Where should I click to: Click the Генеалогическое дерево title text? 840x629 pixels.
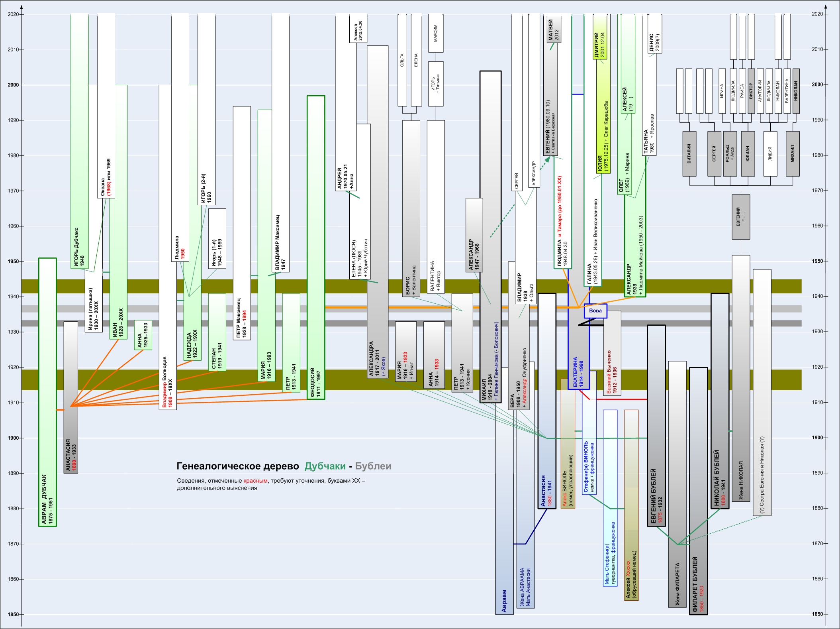(x=238, y=466)
